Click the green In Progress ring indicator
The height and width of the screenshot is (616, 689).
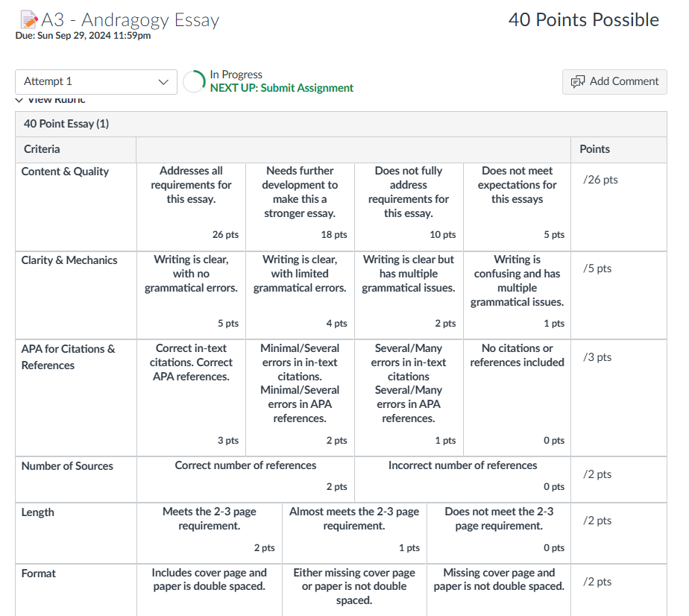point(195,81)
